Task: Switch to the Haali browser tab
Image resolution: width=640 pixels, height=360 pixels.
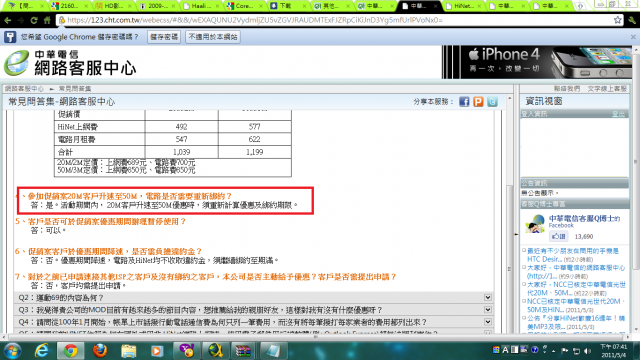Action: click(200, 6)
